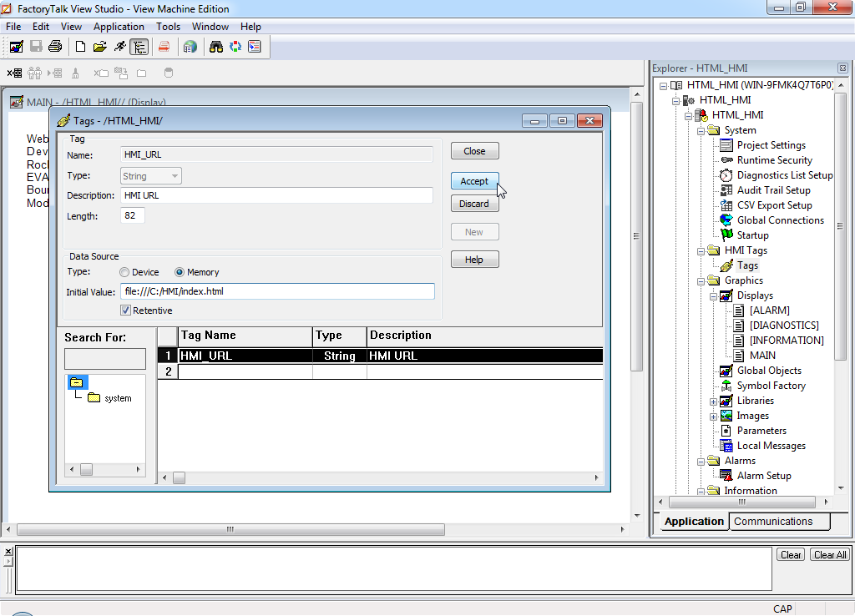Image resolution: width=855 pixels, height=616 pixels.
Task: Switch to the Communications tab
Action: coord(779,522)
